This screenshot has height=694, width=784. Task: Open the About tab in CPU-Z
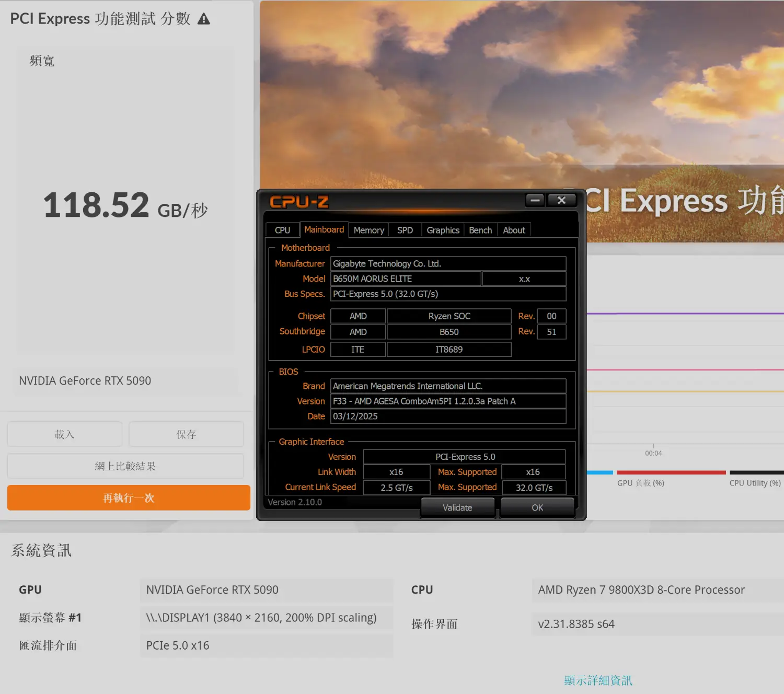click(x=514, y=230)
